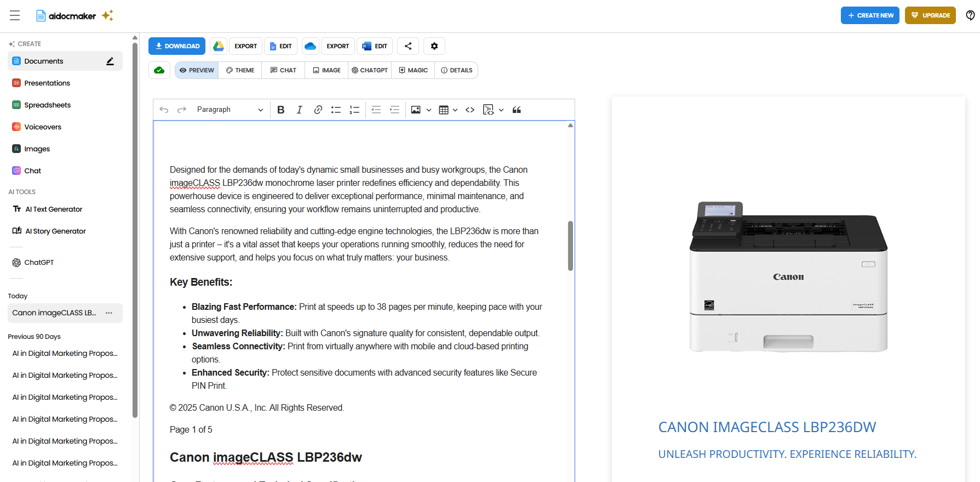Open the Canon imageCLASS document options menu
The width and height of the screenshot is (980, 482).
click(x=109, y=313)
